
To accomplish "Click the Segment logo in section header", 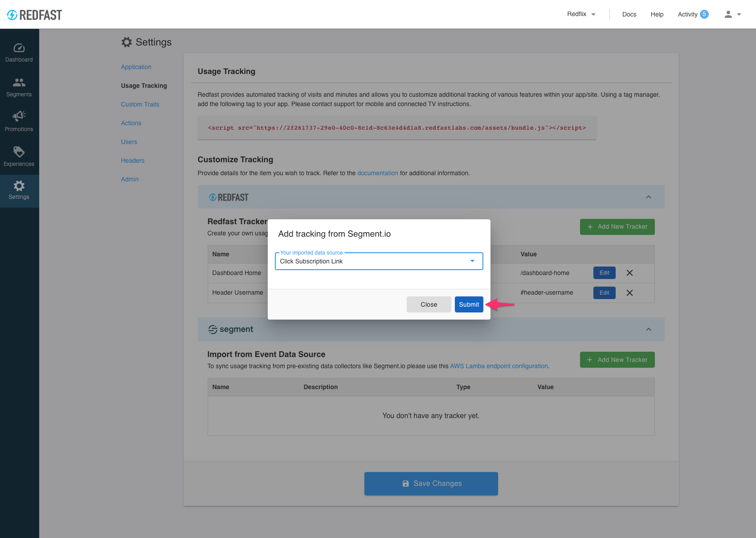I will (x=231, y=329).
